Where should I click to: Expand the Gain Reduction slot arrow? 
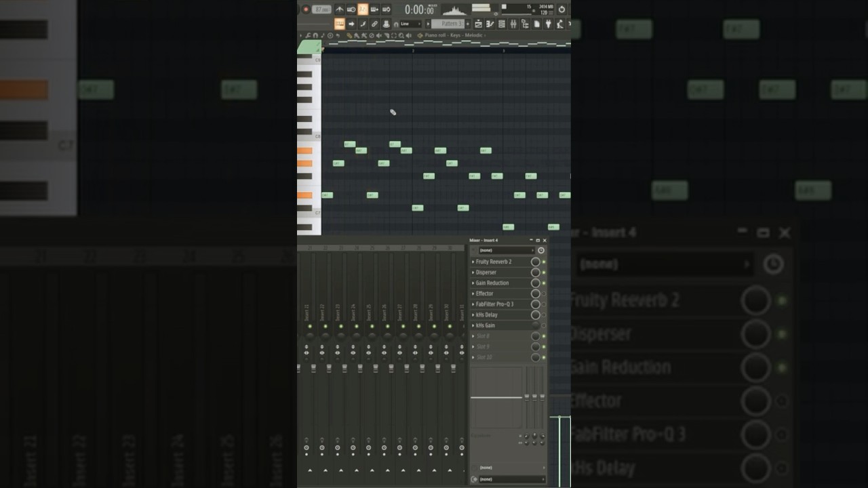coord(473,283)
